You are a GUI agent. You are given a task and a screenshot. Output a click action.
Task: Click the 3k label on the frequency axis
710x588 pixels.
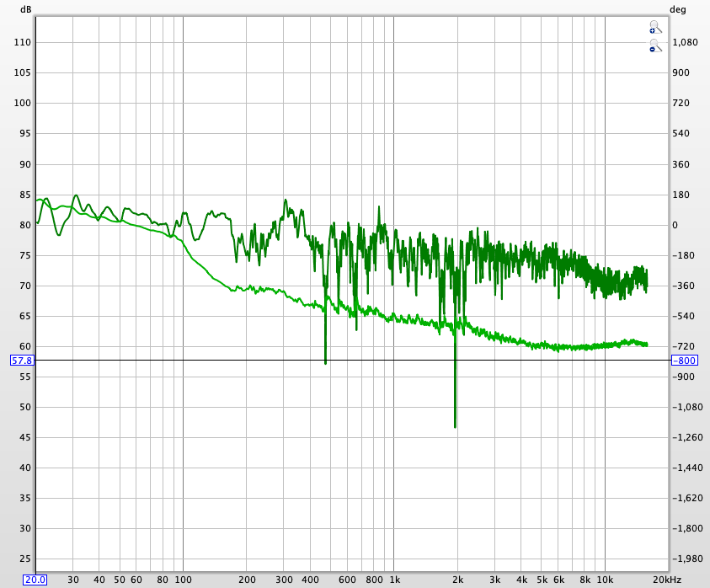(495, 580)
